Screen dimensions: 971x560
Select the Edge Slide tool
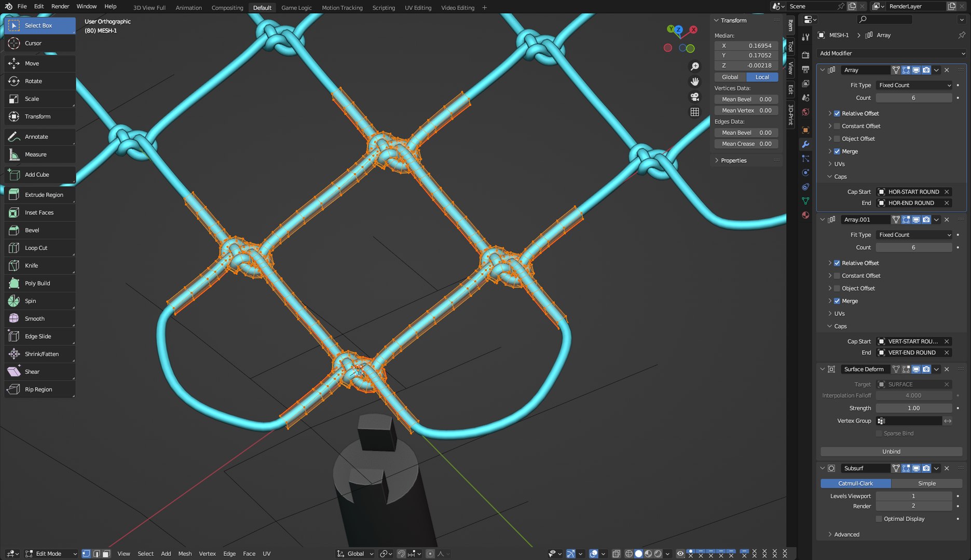coord(39,336)
